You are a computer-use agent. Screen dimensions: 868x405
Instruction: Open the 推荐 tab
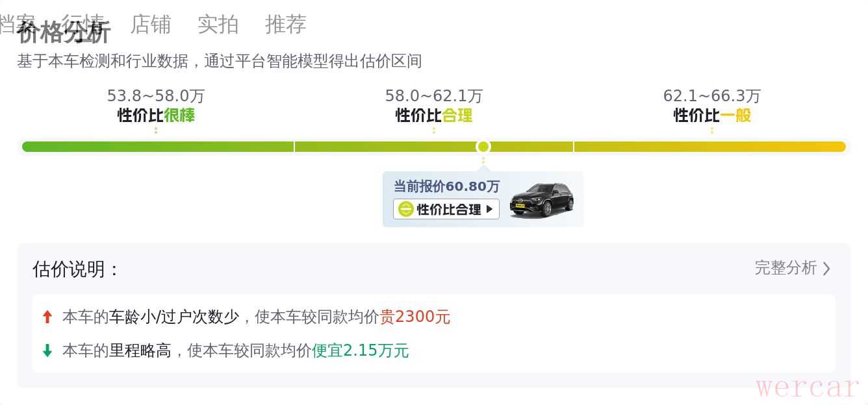click(286, 25)
